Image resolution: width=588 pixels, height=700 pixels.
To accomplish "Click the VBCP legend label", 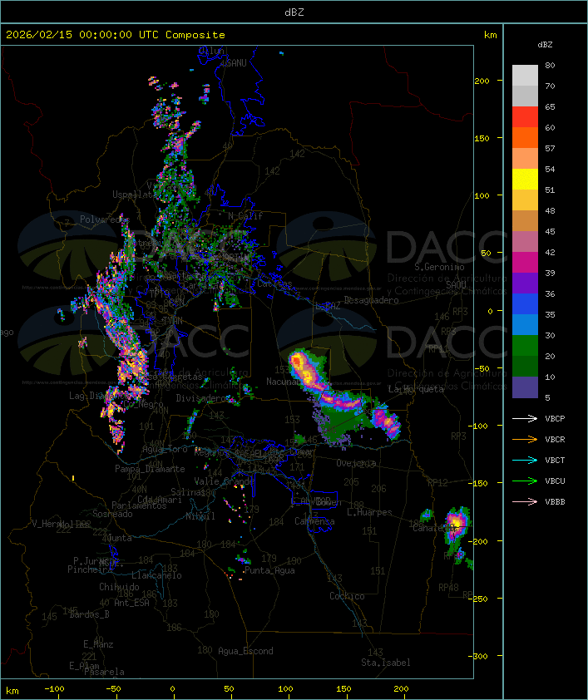I will (x=555, y=419).
